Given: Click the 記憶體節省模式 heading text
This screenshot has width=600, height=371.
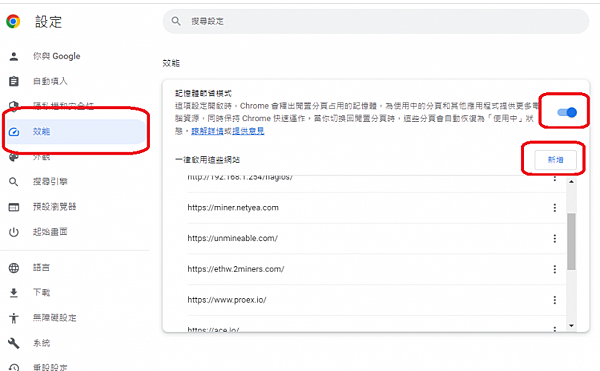Looking at the screenshot, I should 203,93.
